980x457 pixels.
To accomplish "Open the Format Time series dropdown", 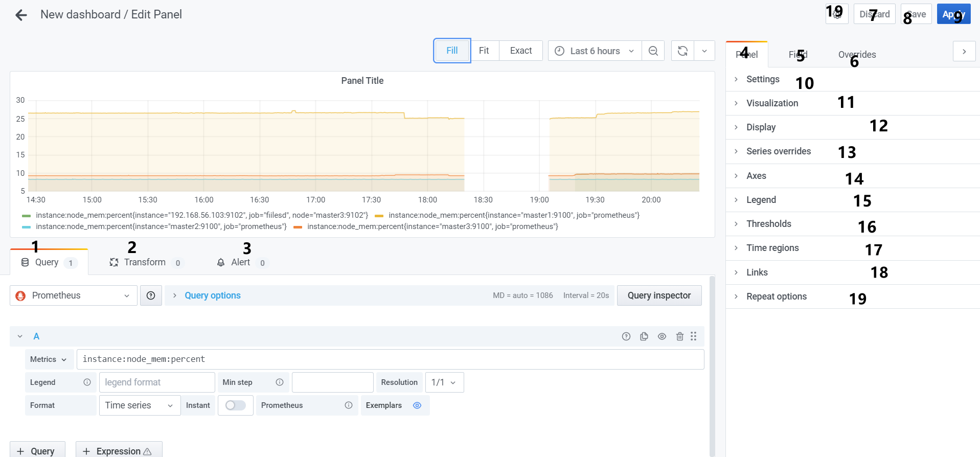I will coord(140,405).
